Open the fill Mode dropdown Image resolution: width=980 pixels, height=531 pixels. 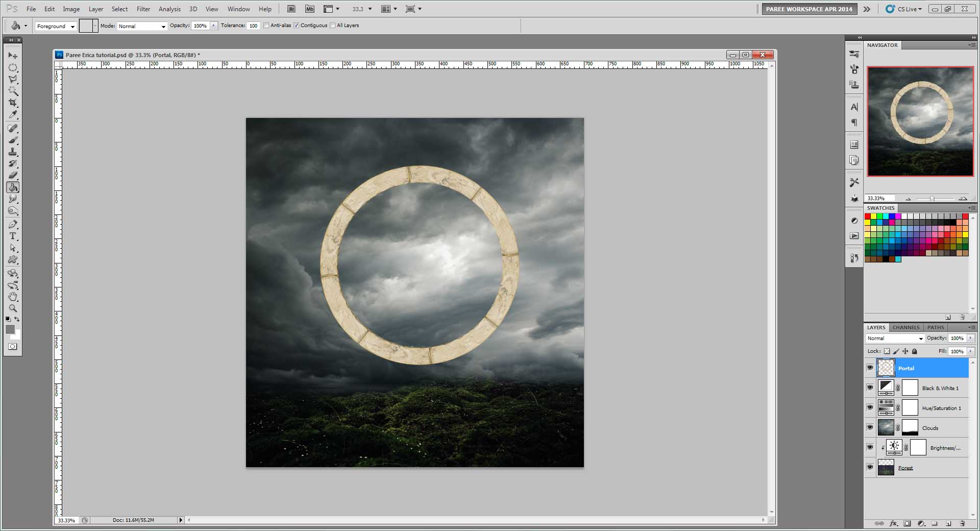tap(142, 26)
